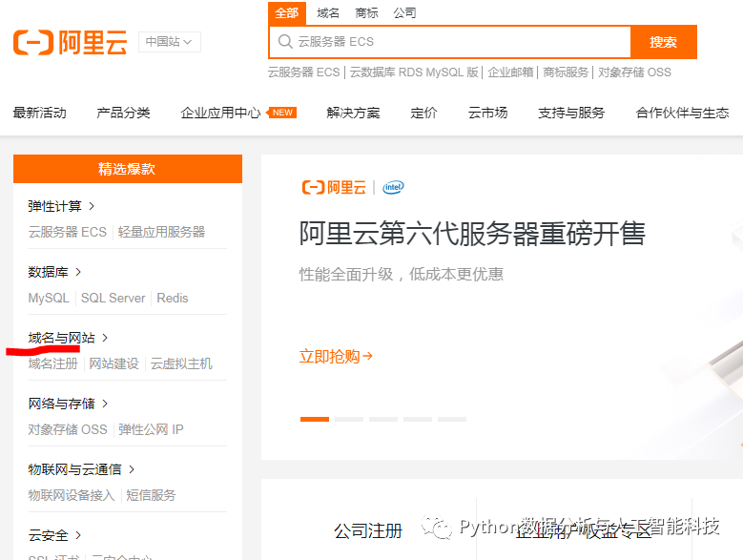Open 云服务器 ECS in the sidebar
This screenshot has height=560, width=743.
68,232
